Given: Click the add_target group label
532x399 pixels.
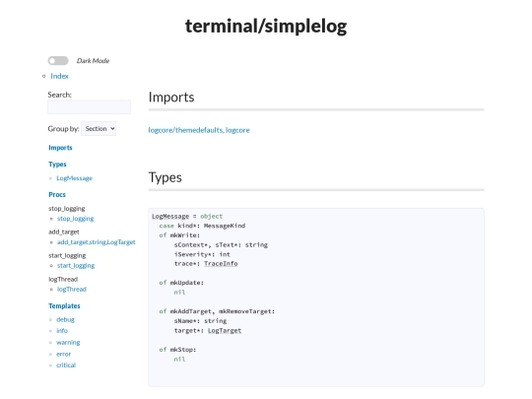Looking at the screenshot, I should [x=64, y=233].
